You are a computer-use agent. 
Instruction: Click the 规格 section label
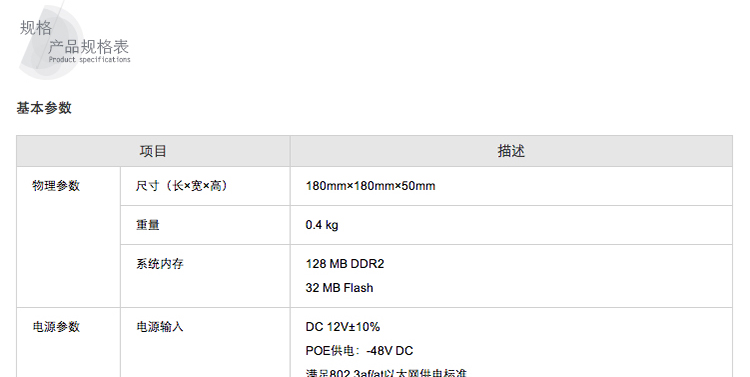click(35, 27)
